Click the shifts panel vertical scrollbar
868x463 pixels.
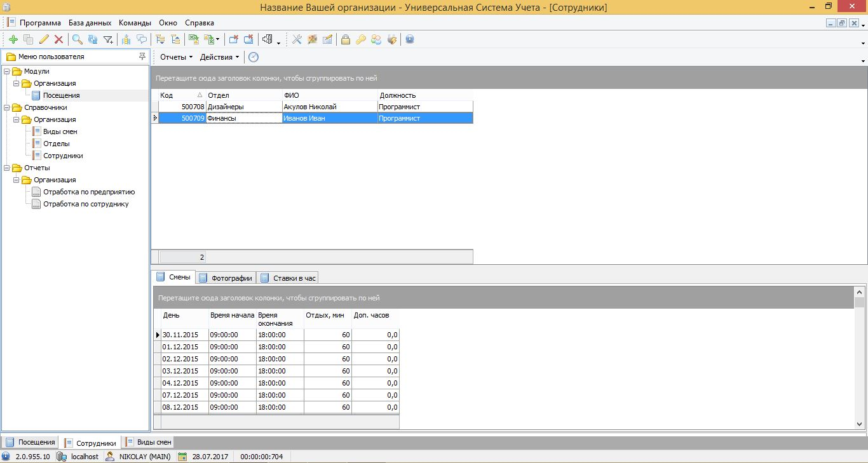click(859, 357)
